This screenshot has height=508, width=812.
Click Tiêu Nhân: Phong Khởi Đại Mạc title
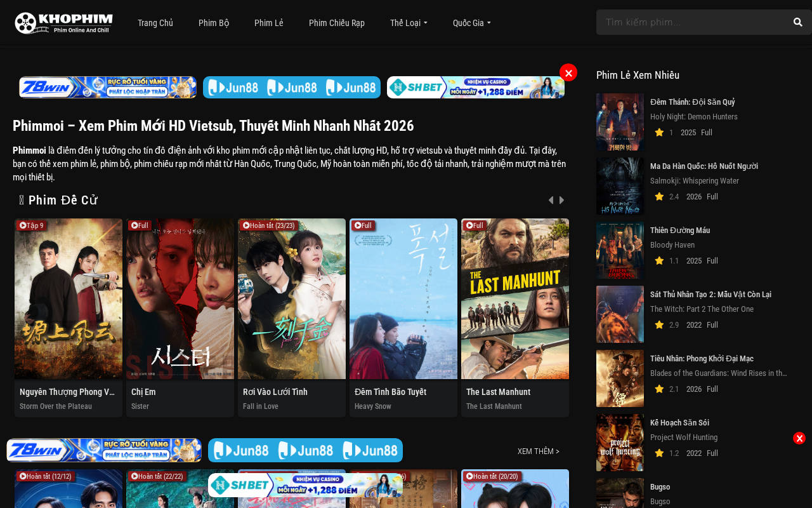(702, 359)
